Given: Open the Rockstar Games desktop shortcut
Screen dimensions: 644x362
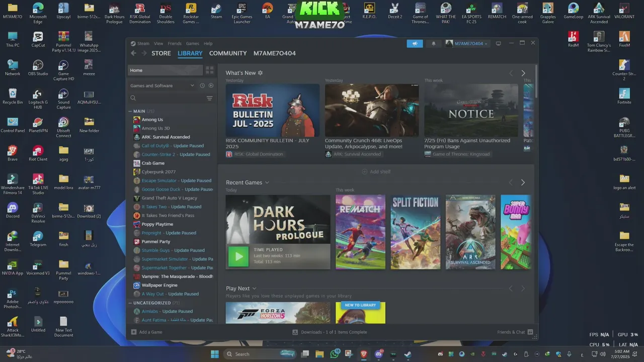Looking at the screenshot, I should click(x=191, y=14).
